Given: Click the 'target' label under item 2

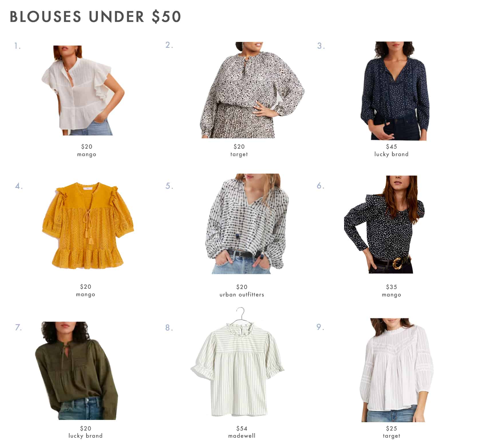Looking at the screenshot, I should (239, 154).
